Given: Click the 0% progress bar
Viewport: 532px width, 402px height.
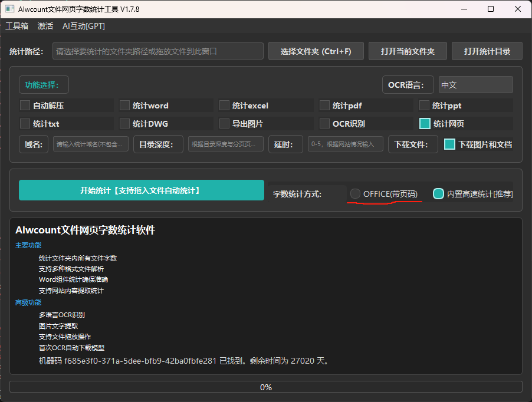Looking at the screenshot, I should point(265,387).
